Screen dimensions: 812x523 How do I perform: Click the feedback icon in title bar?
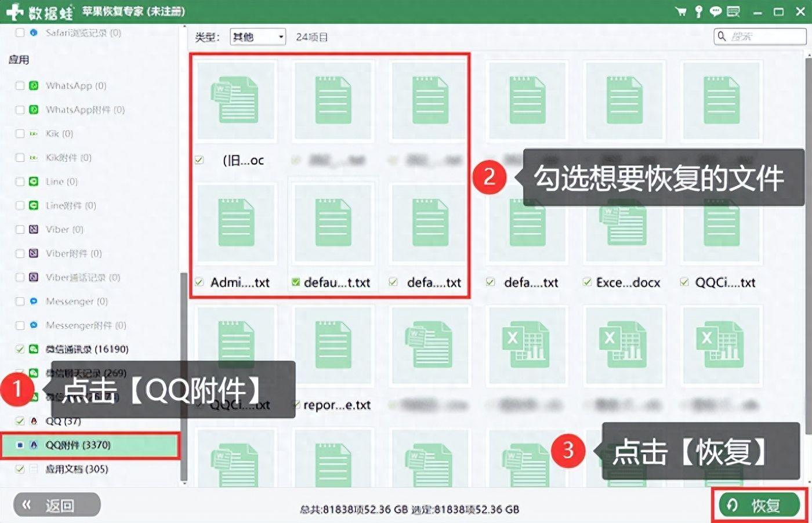click(x=733, y=12)
